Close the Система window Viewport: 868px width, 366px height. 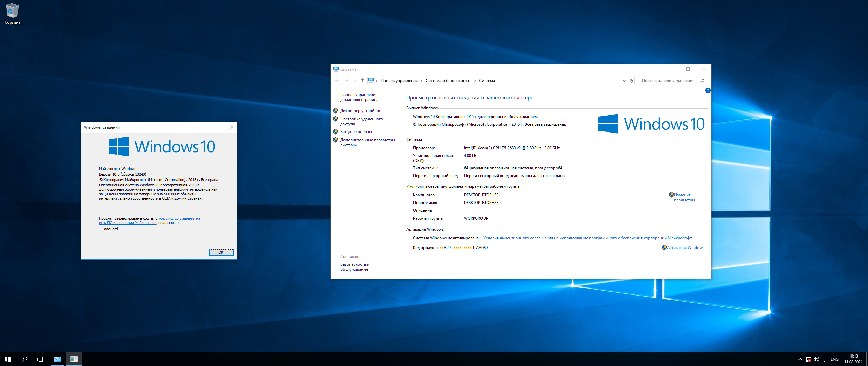(x=704, y=69)
